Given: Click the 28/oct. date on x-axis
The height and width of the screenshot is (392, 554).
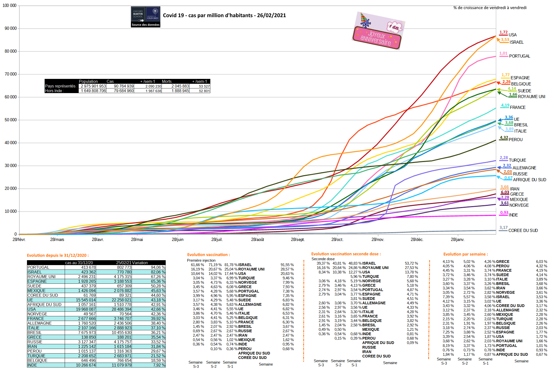Looking at the screenshot, I should click(x=337, y=240).
